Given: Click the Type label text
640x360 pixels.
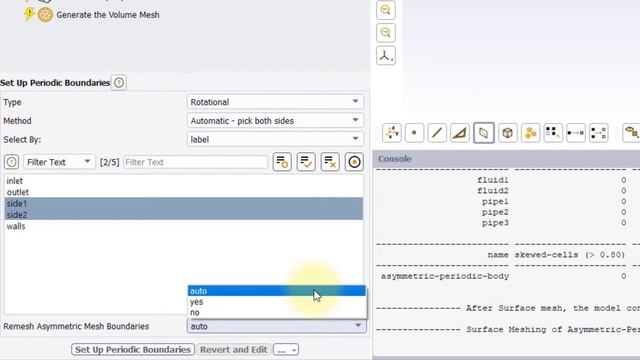Looking at the screenshot, I should tap(12, 102).
